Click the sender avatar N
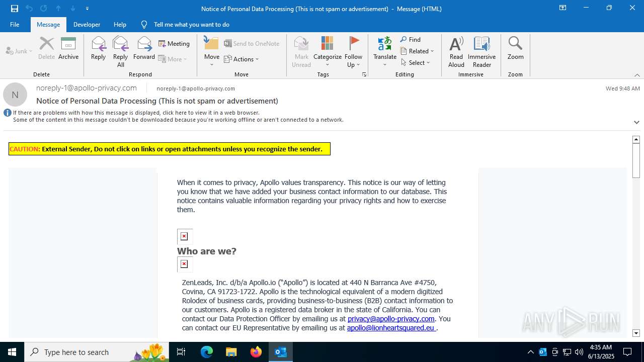 [15, 95]
